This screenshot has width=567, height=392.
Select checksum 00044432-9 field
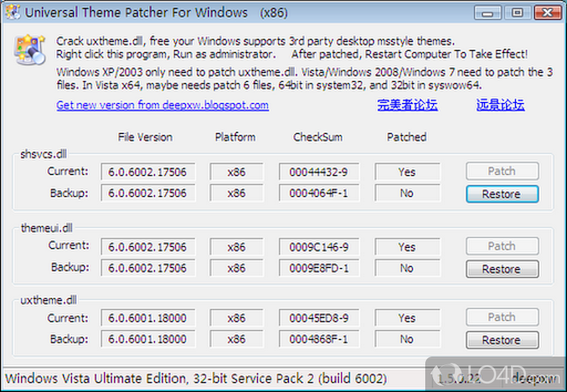click(x=319, y=172)
